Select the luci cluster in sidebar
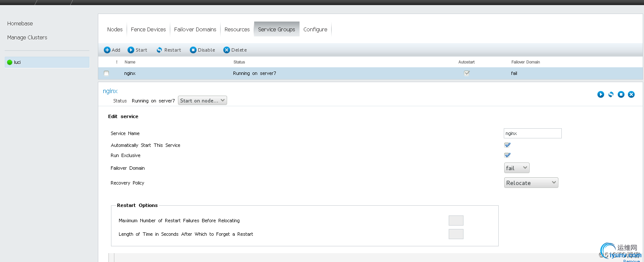This screenshot has height=262, width=644. click(47, 62)
